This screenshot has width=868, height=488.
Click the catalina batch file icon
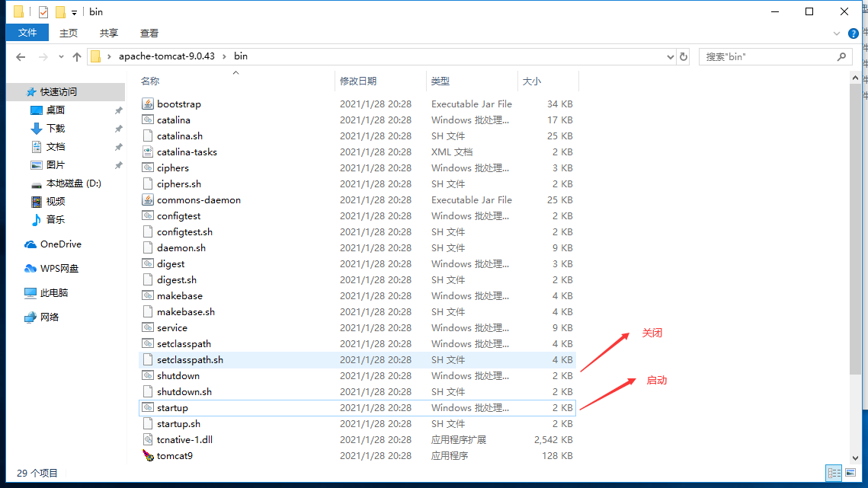148,120
